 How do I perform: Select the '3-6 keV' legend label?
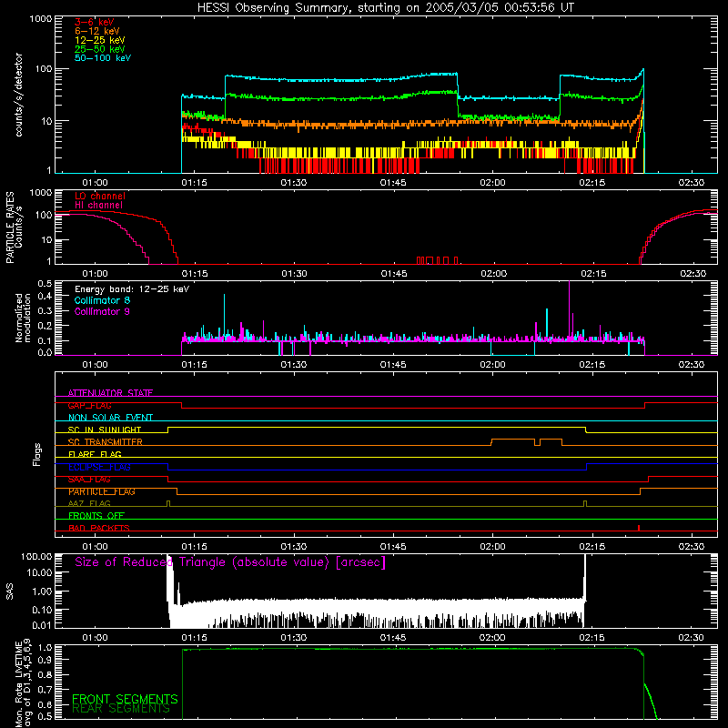(95, 22)
